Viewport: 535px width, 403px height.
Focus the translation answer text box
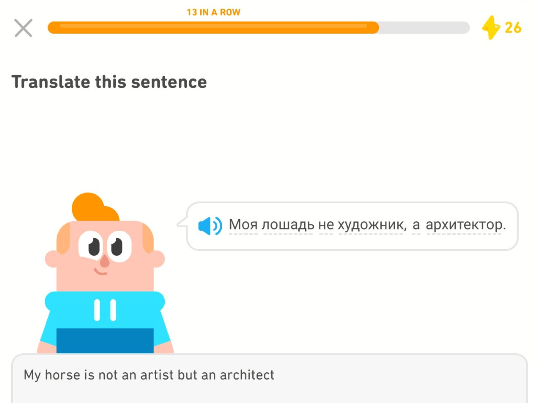(x=270, y=379)
